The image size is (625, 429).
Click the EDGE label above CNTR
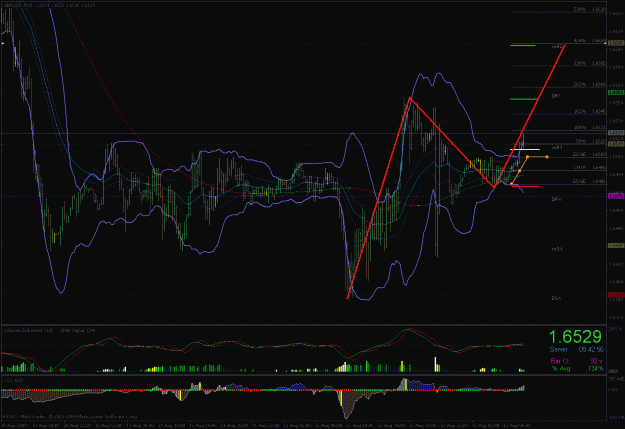(579, 154)
